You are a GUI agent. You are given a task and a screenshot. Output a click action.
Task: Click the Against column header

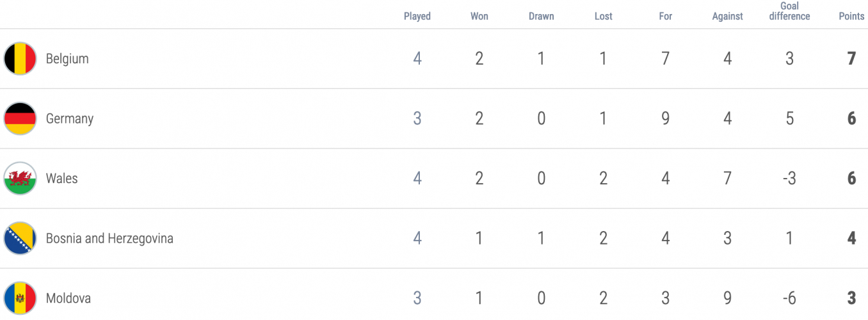[728, 17]
